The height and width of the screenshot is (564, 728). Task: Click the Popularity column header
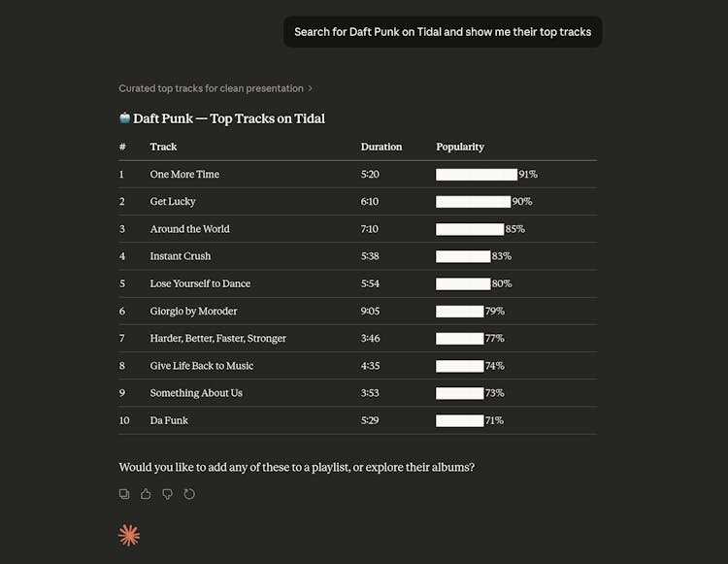click(x=460, y=147)
